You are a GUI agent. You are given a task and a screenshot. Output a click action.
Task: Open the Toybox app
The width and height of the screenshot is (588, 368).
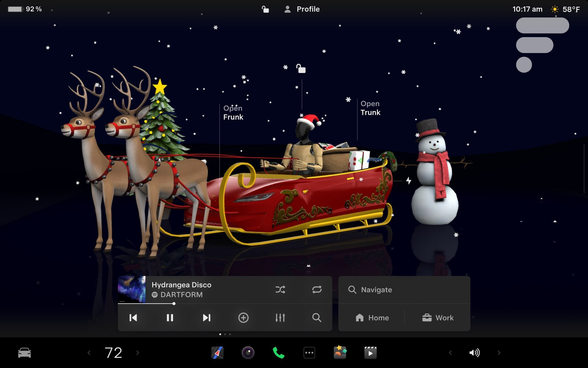(x=340, y=353)
